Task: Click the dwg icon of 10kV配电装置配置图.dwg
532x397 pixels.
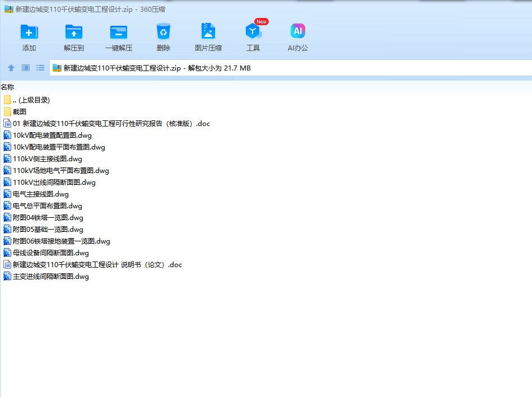Action: point(7,136)
